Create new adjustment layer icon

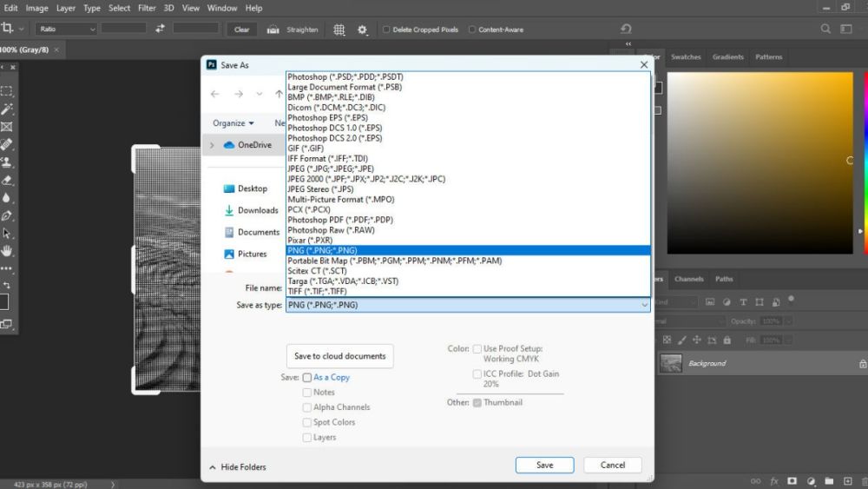(811, 480)
